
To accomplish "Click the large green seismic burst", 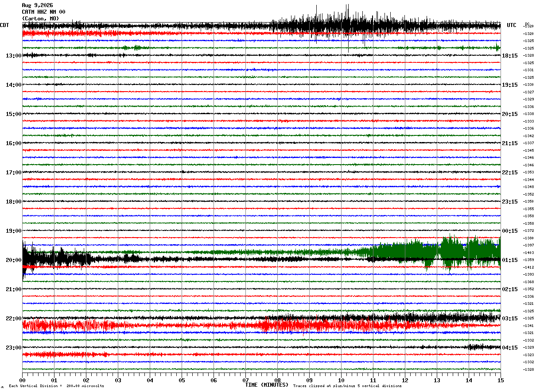I will tap(436, 253).
